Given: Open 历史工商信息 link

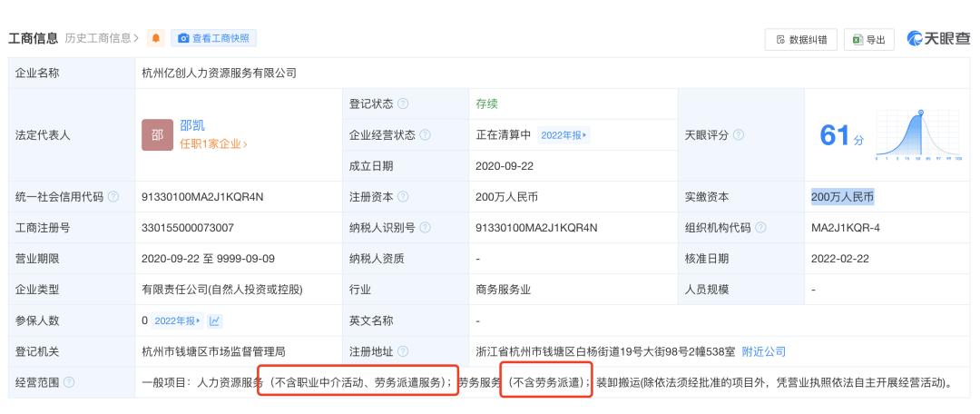Looking at the screenshot, I should click(102, 38).
